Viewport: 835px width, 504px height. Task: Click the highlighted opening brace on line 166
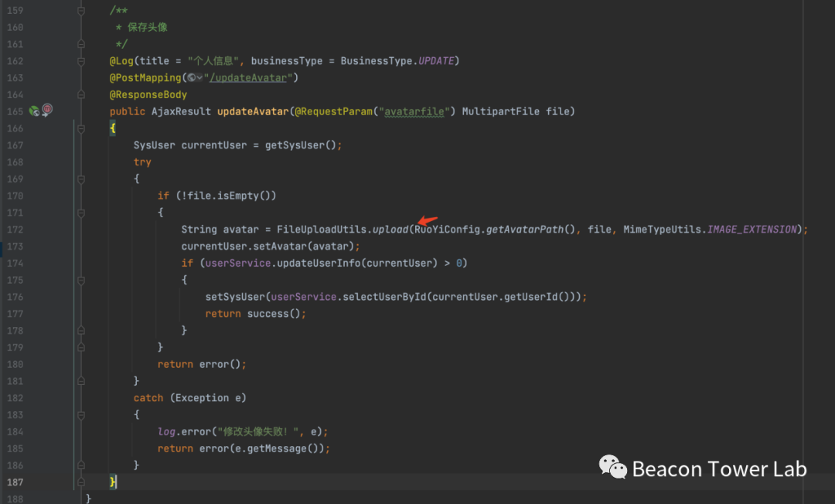112,128
